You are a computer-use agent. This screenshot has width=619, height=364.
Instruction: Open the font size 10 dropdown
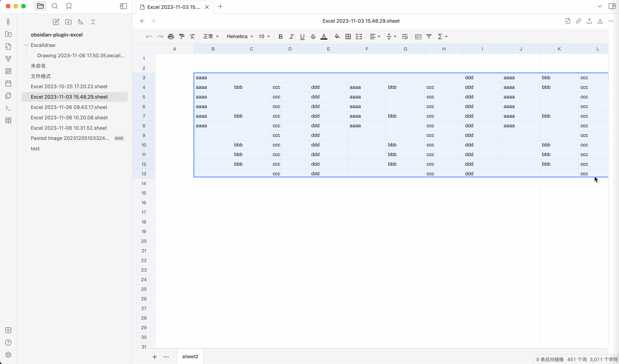[264, 37]
